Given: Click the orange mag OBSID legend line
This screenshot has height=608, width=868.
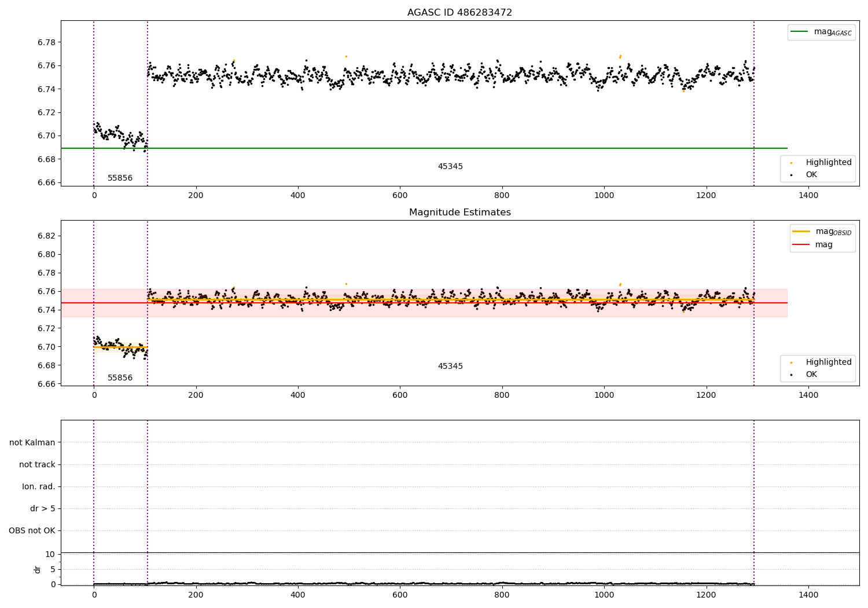Looking at the screenshot, I should pos(801,232).
